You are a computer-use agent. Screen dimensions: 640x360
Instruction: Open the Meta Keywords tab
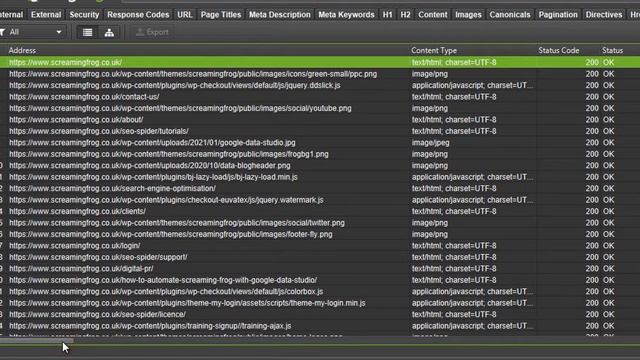tap(346, 15)
